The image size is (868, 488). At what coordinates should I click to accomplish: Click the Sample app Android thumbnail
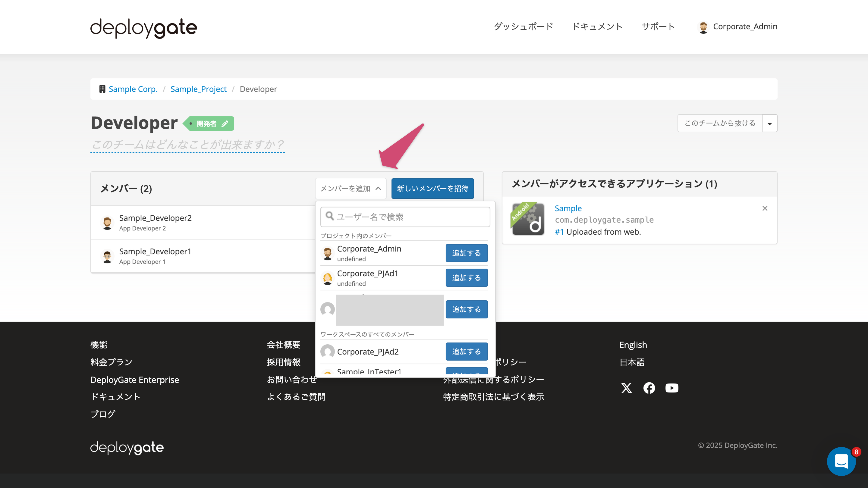pos(528,220)
